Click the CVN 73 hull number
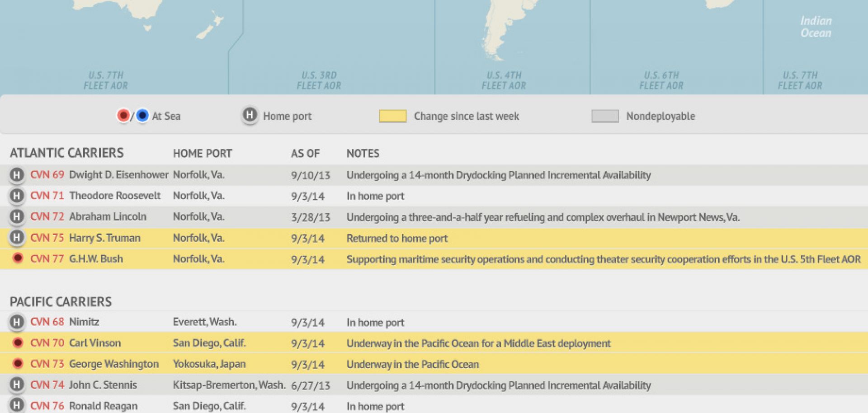The width and height of the screenshot is (868, 413). coord(47,364)
